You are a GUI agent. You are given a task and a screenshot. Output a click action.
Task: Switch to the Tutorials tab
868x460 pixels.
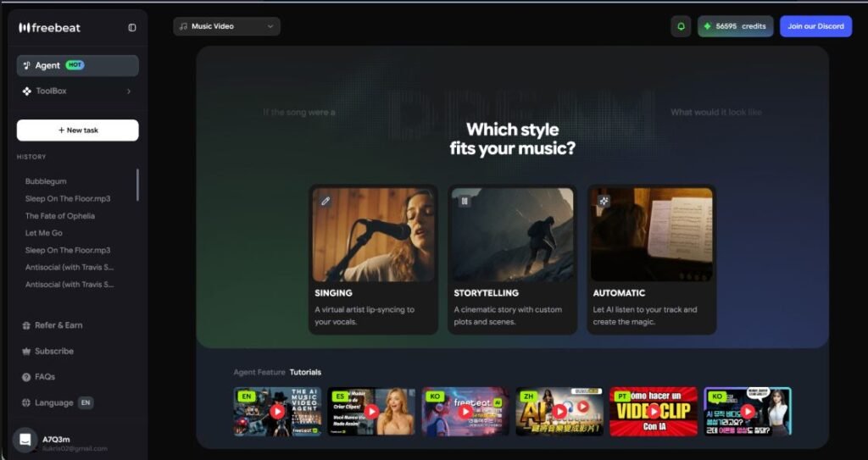click(x=305, y=372)
